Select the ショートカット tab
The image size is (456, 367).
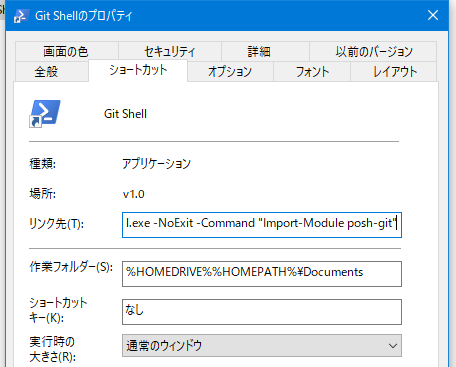[x=138, y=70]
